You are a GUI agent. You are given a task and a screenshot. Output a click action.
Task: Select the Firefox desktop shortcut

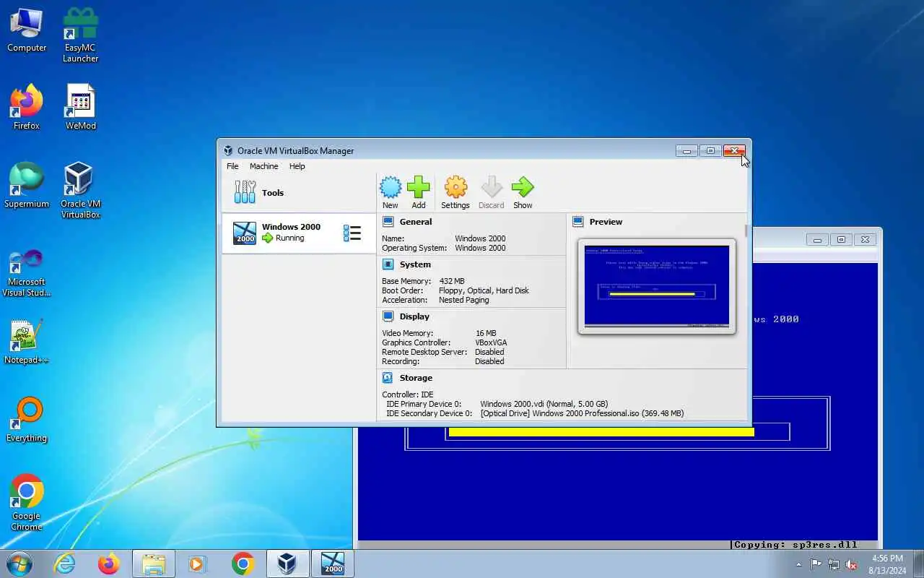[x=27, y=108]
